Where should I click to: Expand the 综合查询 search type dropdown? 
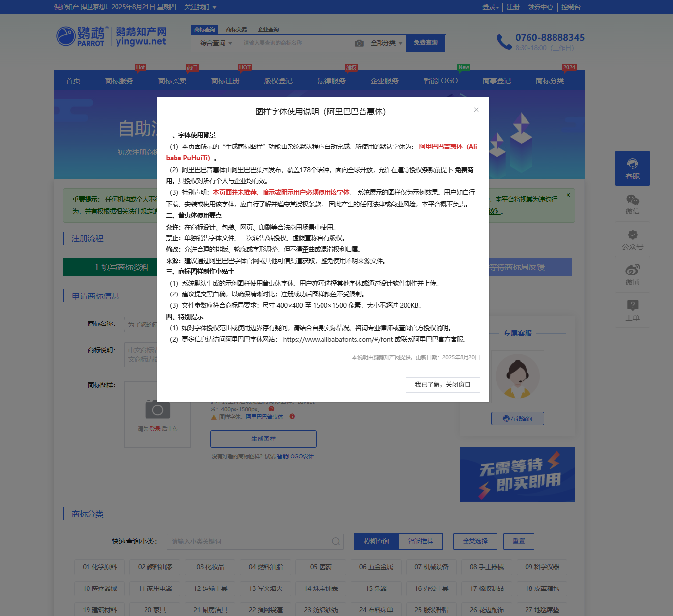216,43
